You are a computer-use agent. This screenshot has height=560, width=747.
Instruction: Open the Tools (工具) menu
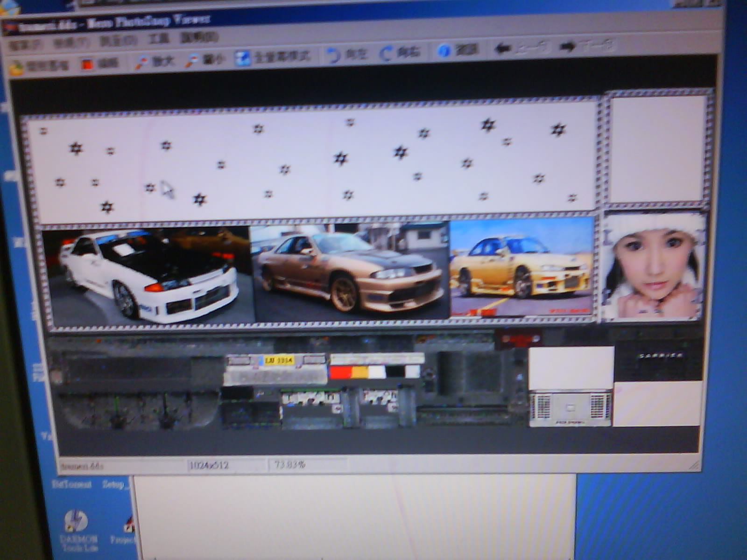pos(159,39)
